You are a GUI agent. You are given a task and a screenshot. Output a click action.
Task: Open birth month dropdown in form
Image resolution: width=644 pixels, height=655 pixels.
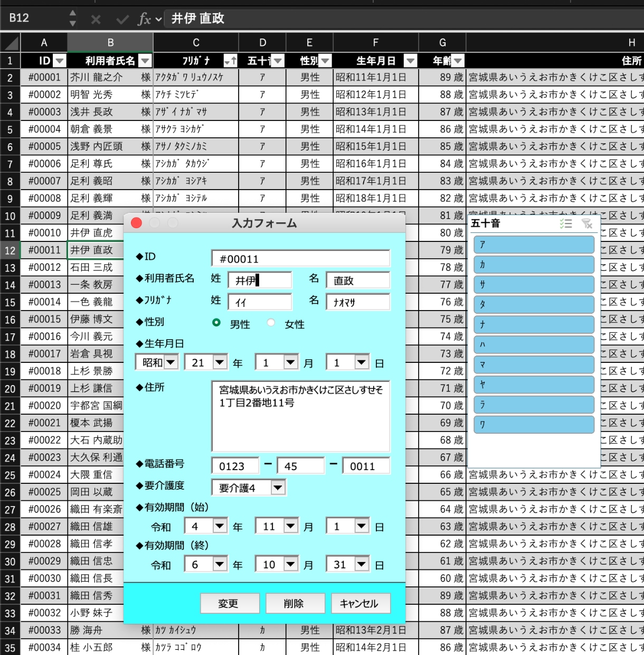pos(291,362)
